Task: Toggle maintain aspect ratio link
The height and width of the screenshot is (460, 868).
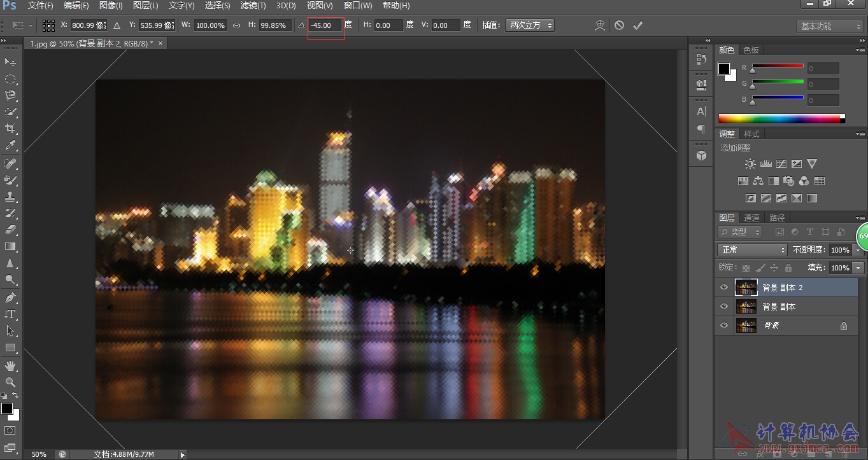Action: point(236,25)
